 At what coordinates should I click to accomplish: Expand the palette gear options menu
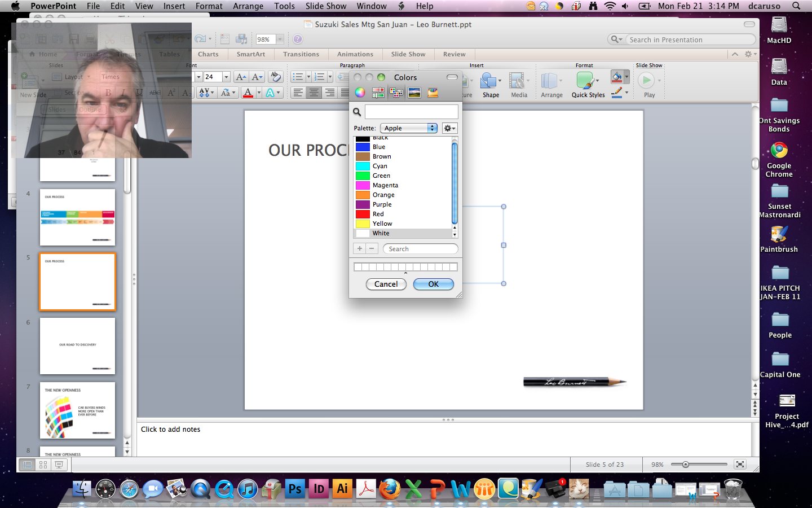pos(449,128)
